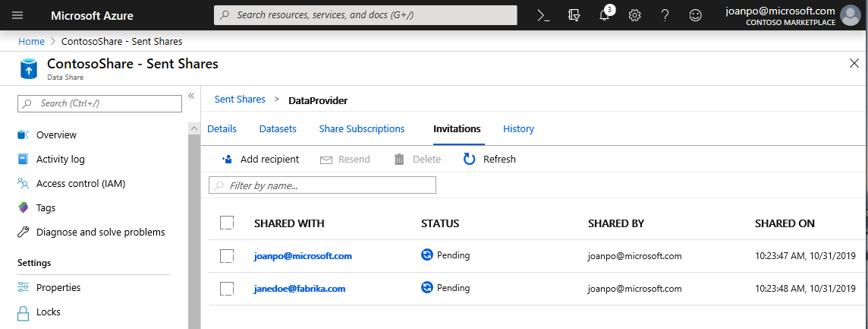The image size is (868, 329).
Task: Launch Cloud Shell from top bar
Action: click(x=543, y=15)
